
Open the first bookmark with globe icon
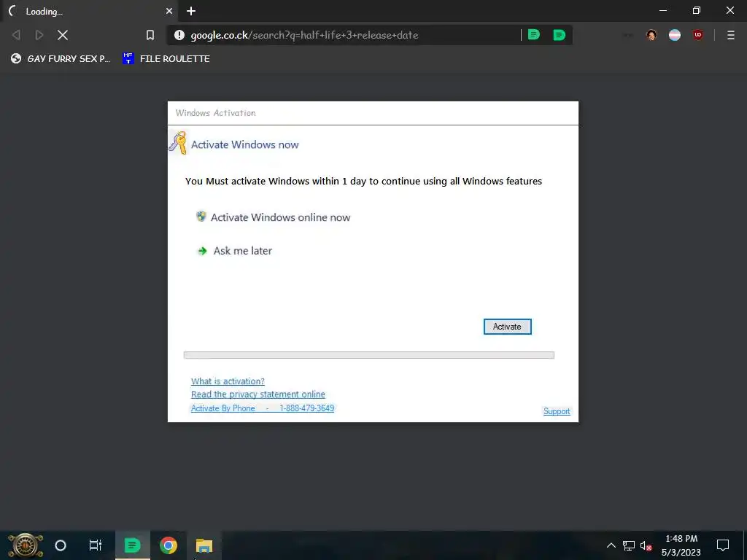pos(61,58)
